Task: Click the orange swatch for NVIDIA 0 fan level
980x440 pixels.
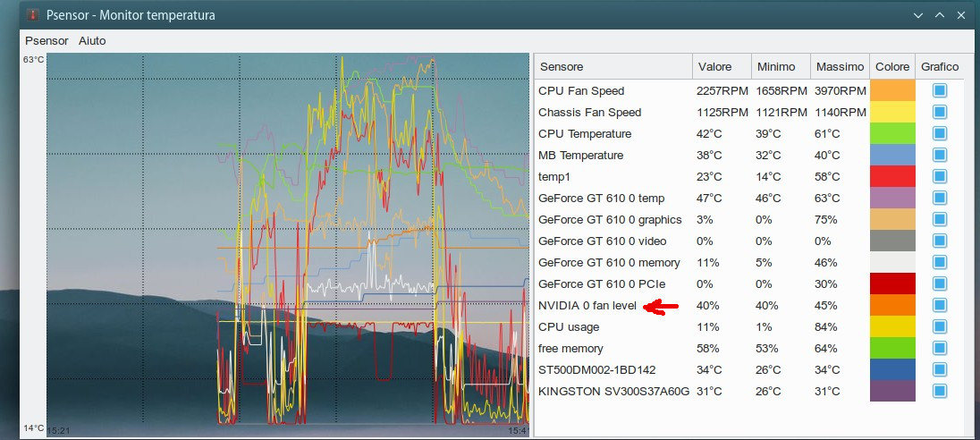Action: (x=892, y=305)
